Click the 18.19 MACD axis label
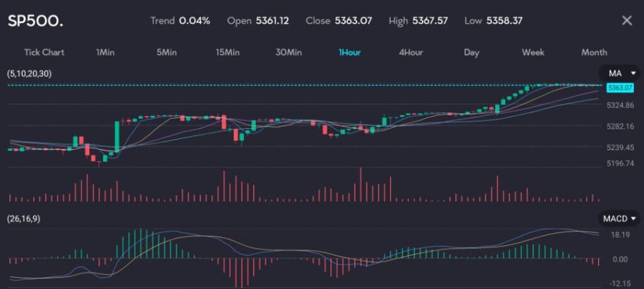Viewport: 644px width, 289px height. click(621, 235)
